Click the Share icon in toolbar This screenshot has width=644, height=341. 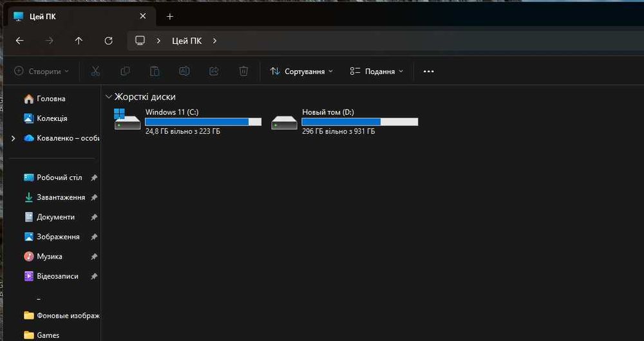click(x=214, y=71)
